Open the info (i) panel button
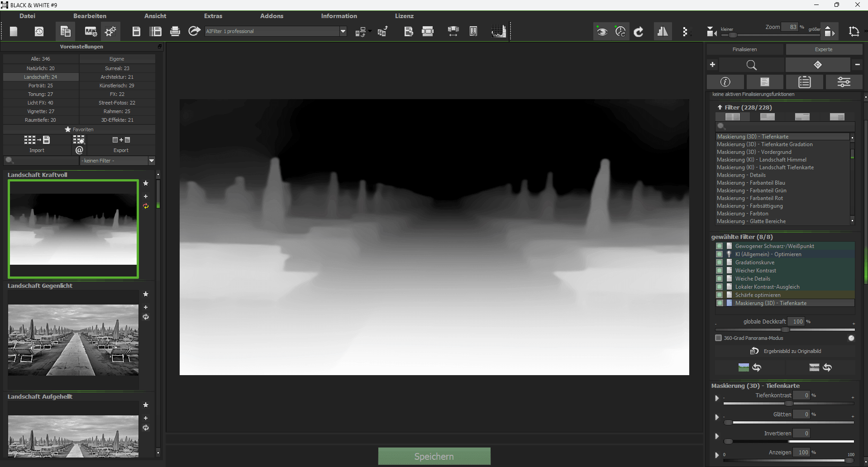The height and width of the screenshot is (467, 868). [725, 82]
